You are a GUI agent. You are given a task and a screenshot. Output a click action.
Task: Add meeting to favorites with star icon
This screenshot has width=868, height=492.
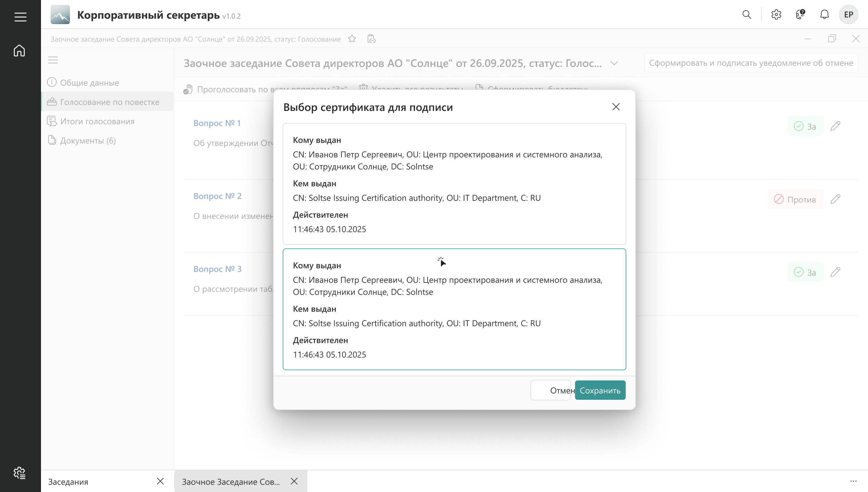click(x=352, y=39)
